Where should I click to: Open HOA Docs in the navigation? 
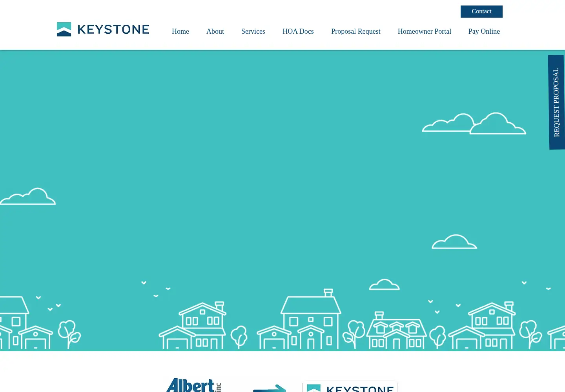coord(298,31)
